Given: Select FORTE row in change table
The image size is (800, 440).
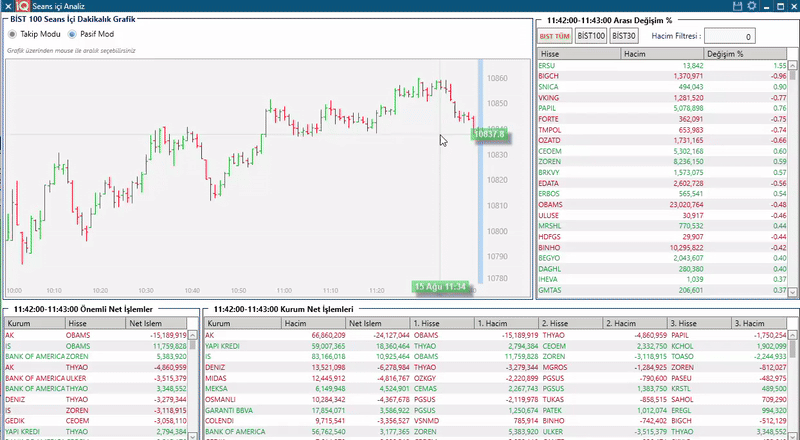Looking at the screenshot, I should point(662,119).
